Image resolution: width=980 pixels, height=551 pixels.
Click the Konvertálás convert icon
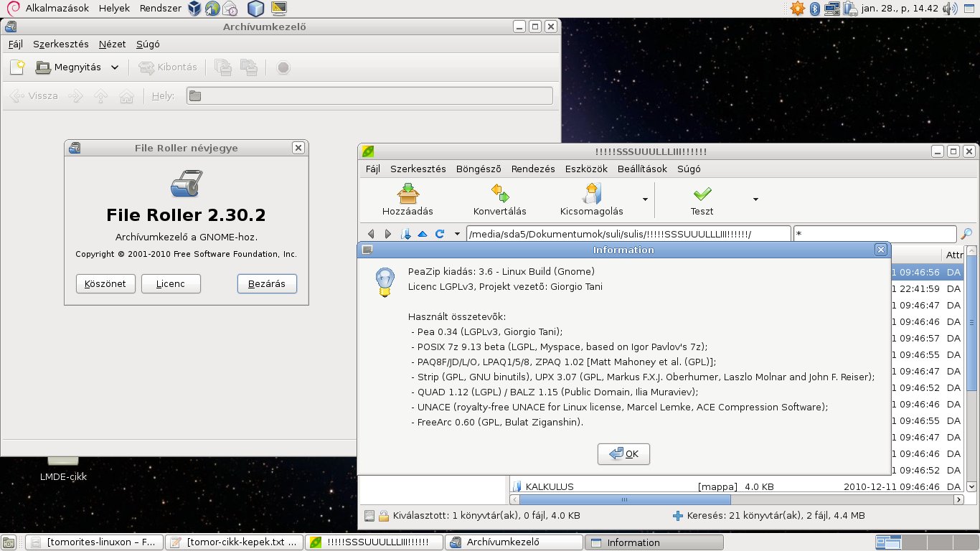click(x=499, y=194)
